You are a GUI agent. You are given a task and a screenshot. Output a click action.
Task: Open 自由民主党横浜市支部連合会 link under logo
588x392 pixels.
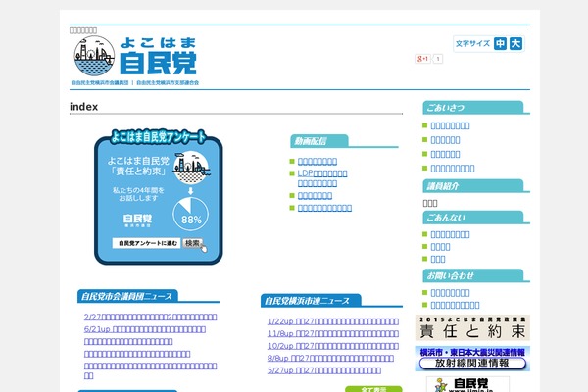168,83
